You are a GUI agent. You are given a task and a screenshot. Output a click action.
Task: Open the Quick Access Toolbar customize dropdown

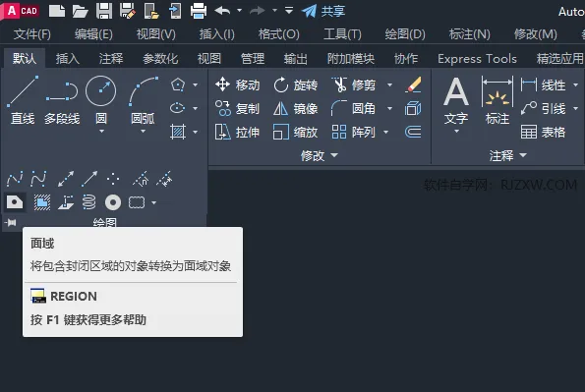[x=289, y=11]
